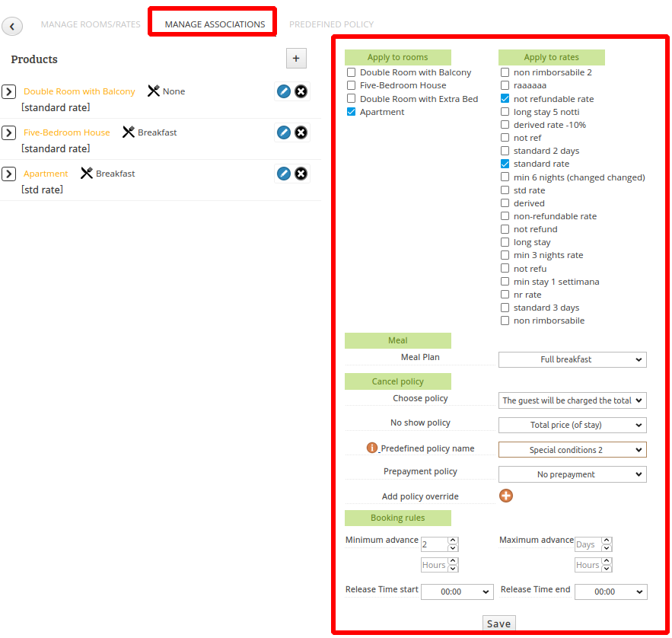Screen dimensions: 672x638
Task: Click the add policy override plus icon
Action: [506, 496]
